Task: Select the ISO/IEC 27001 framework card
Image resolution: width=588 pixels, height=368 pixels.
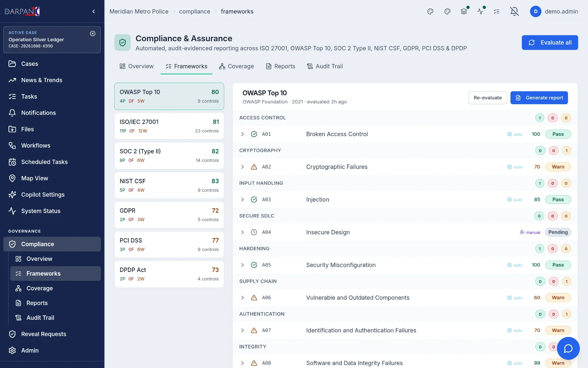Action: (169, 126)
